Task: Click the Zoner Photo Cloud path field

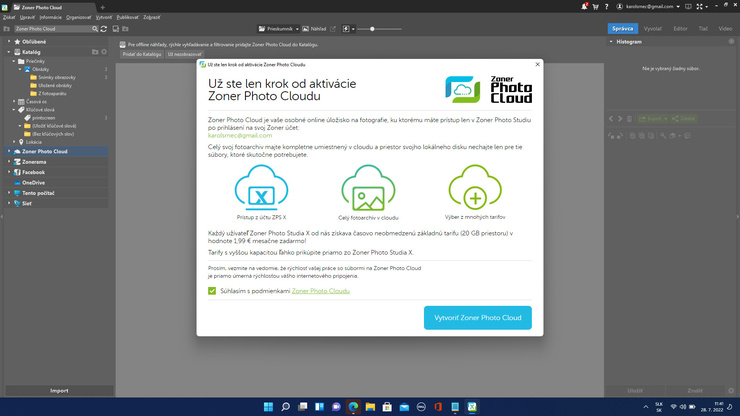Action: click(x=53, y=29)
